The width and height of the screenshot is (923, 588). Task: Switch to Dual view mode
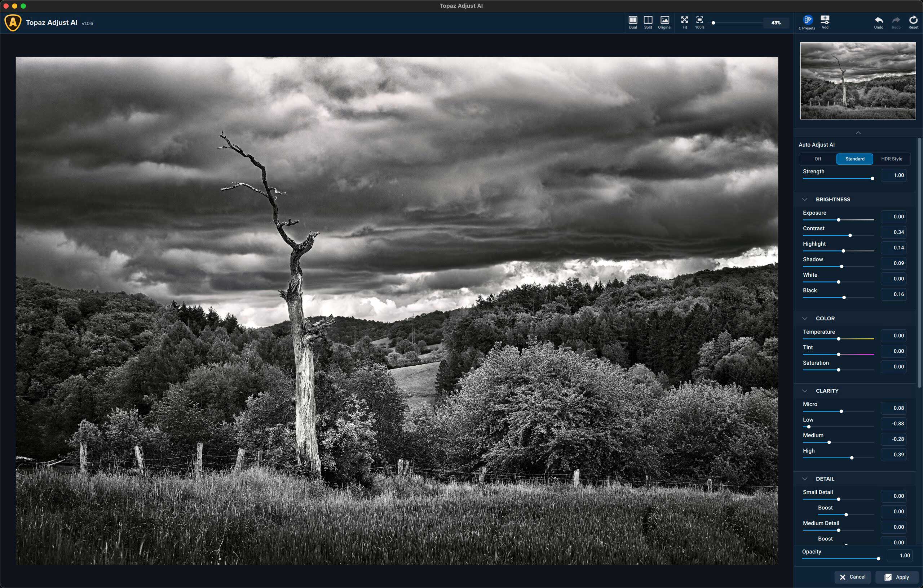click(x=632, y=22)
